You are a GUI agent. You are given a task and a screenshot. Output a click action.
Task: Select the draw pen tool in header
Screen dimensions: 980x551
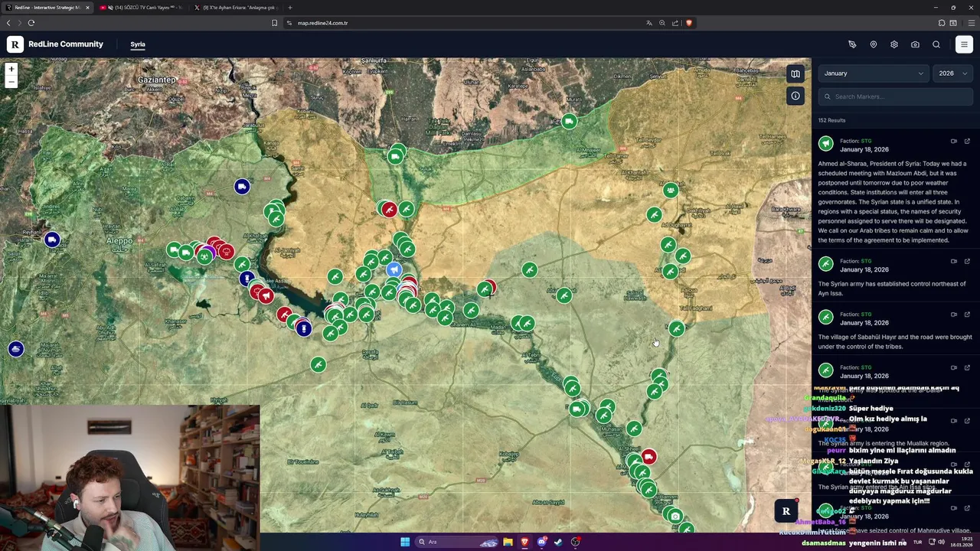[852, 44]
